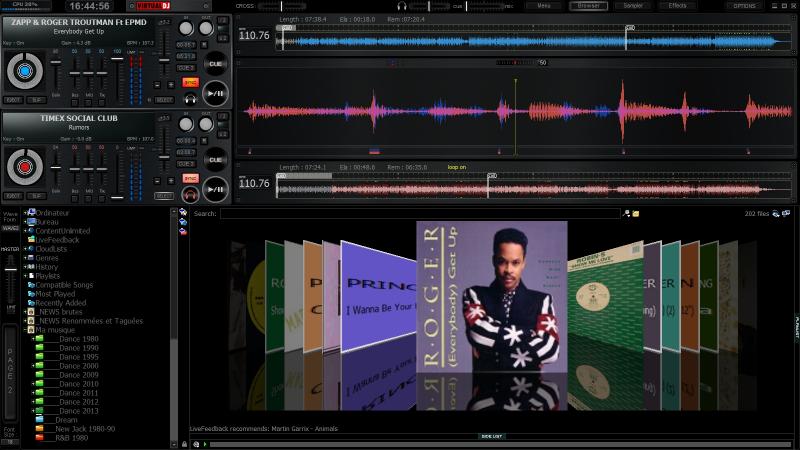The width and height of the screenshot is (800, 450).
Task: Select the Roger Everybody Get Up cover
Action: tap(492, 296)
